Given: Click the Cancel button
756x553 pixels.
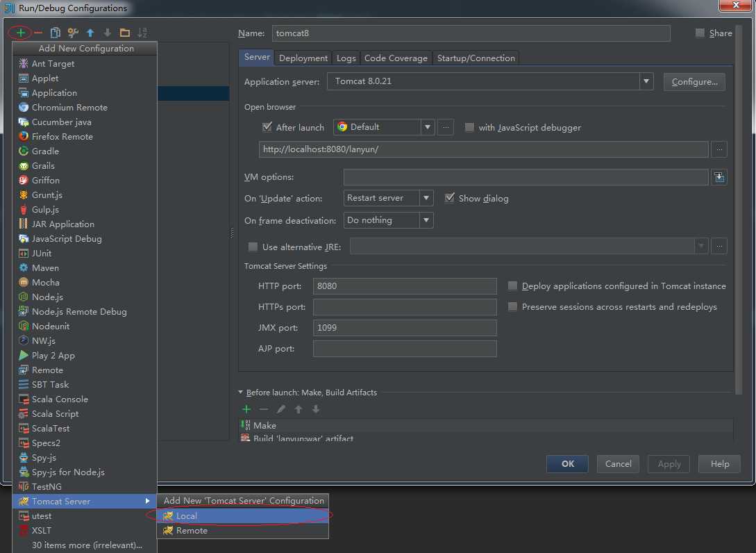Looking at the screenshot, I should coord(618,464).
